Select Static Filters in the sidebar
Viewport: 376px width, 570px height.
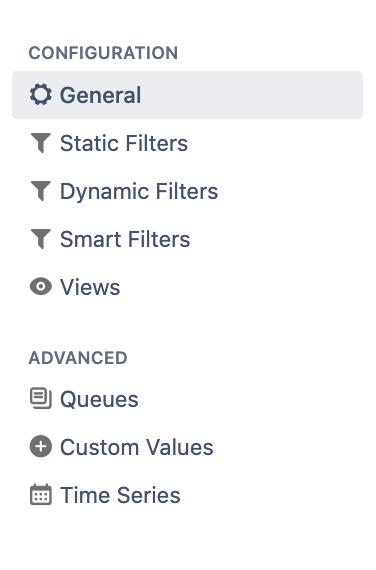(x=188, y=143)
